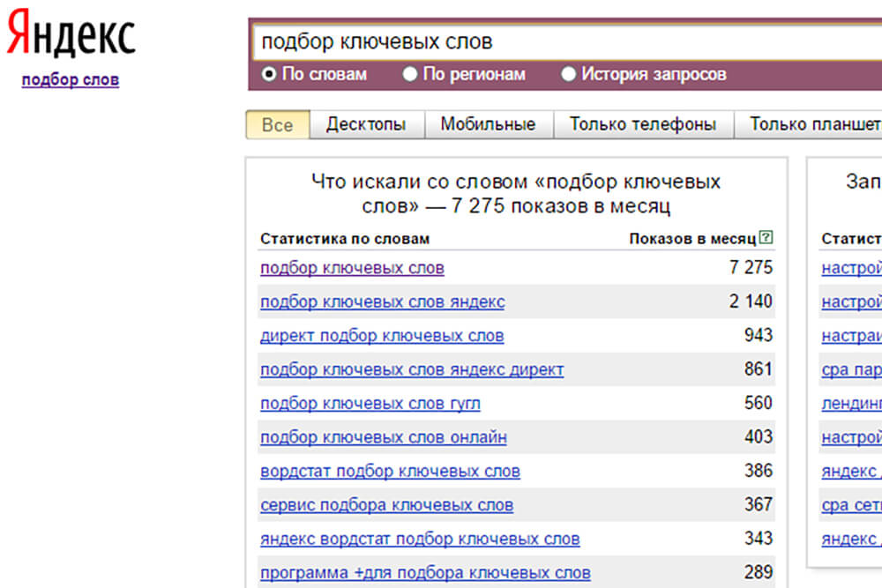Click the 861 impressions value

759,368
